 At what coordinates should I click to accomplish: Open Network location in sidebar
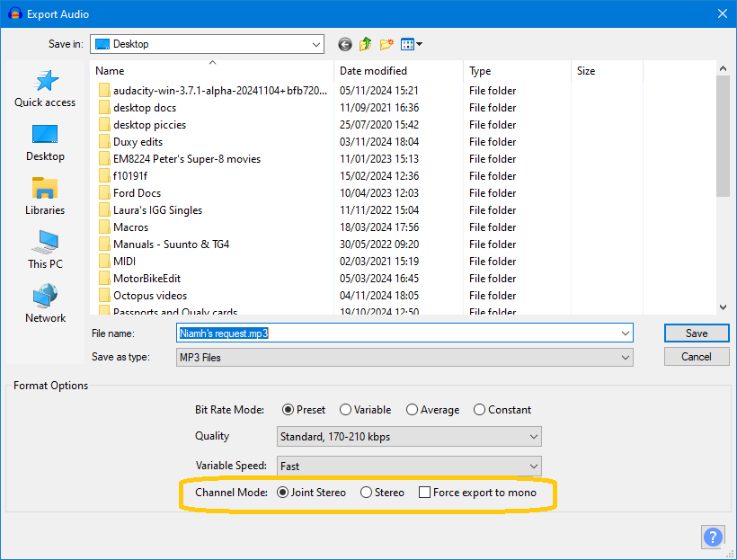point(45,305)
